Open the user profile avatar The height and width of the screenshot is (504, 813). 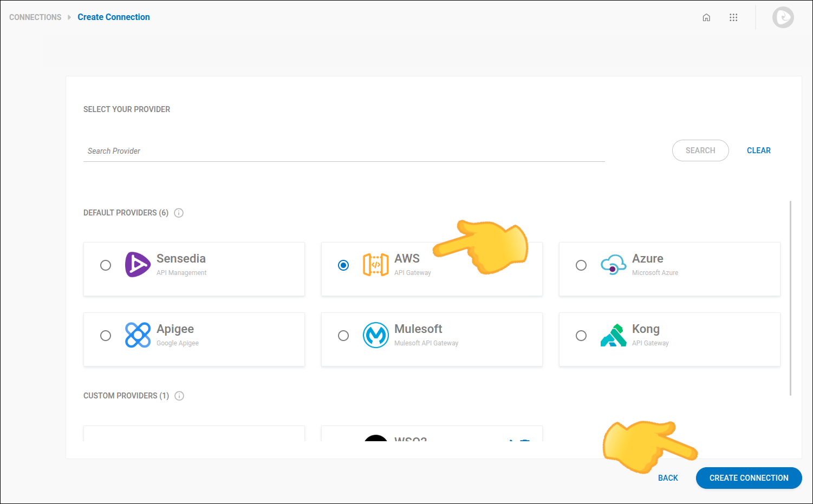783,17
